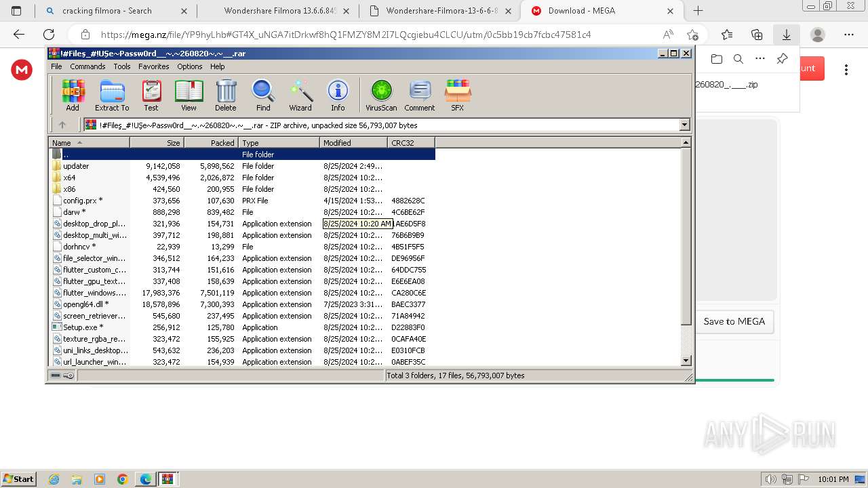The image size is (868, 488).
Task: Open downloads folder icon in Edge panel
Action: pos(717,59)
